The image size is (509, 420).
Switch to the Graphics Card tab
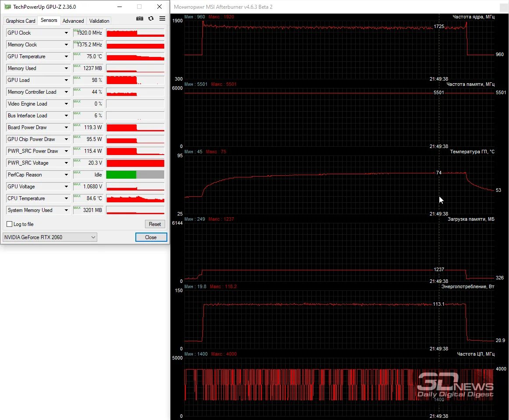[21, 21]
